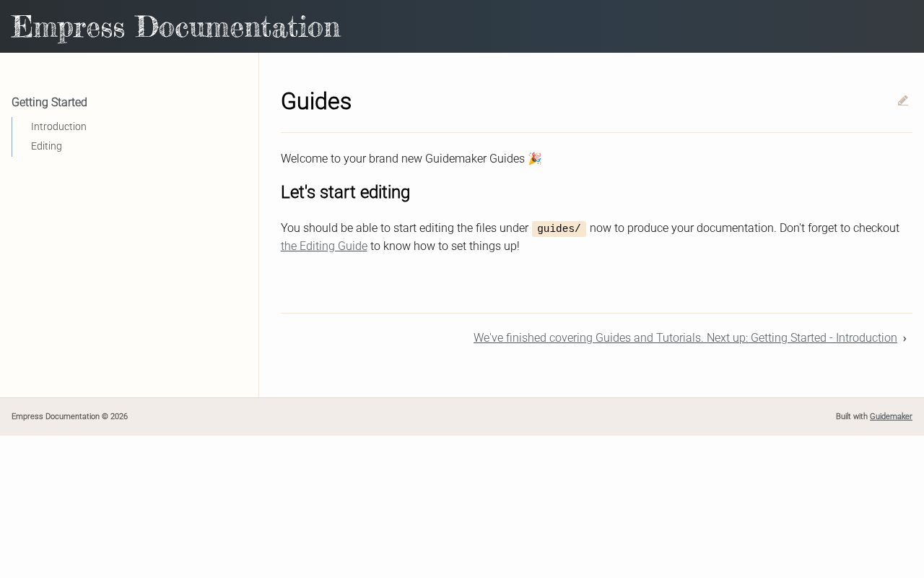Follow the Editing Guide link
The height and width of the screenshot is (578, 924).
pyautogui.click(x=324, y=246)
